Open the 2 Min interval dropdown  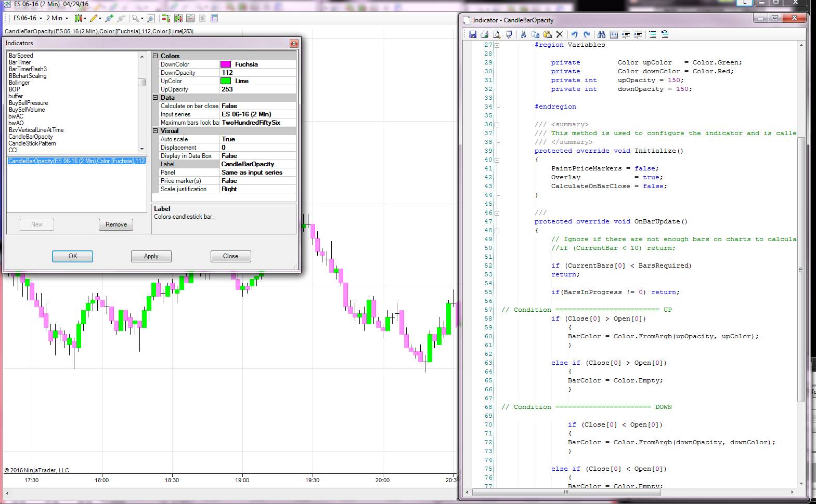pyautogui.click(x=57, y=18)
